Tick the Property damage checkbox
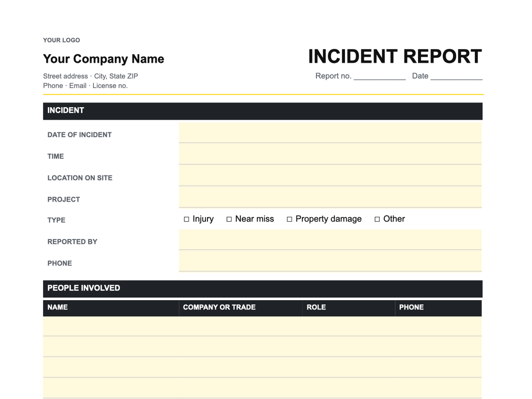 pyautogui.click(x=289, y=219)
